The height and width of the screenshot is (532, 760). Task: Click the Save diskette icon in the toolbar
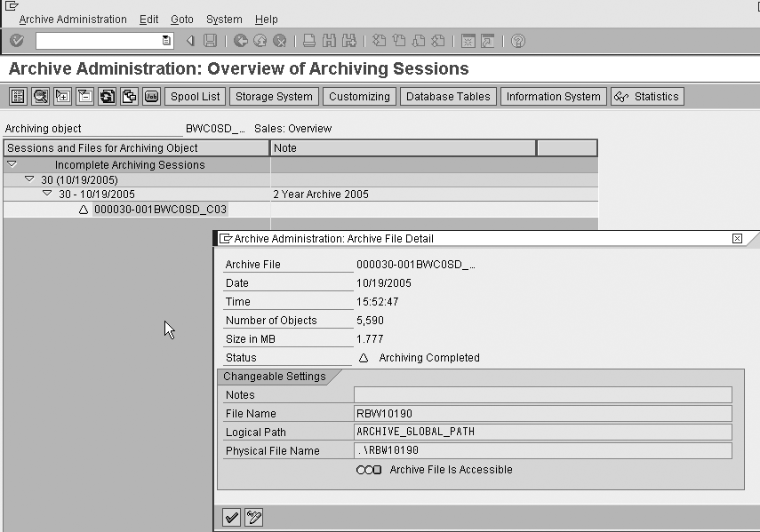click(210, 41)
